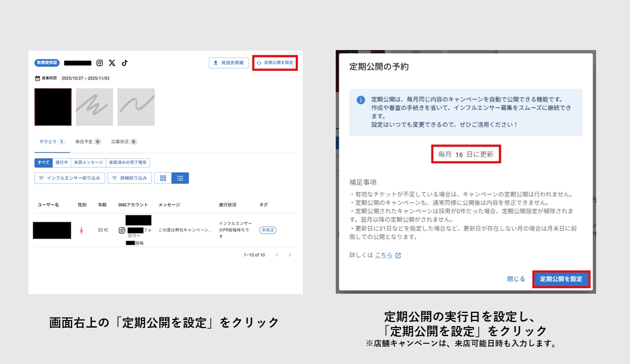Click the Instagram icon in the SNSアカウント column
The image size is (630, 364).
point(121,230)
